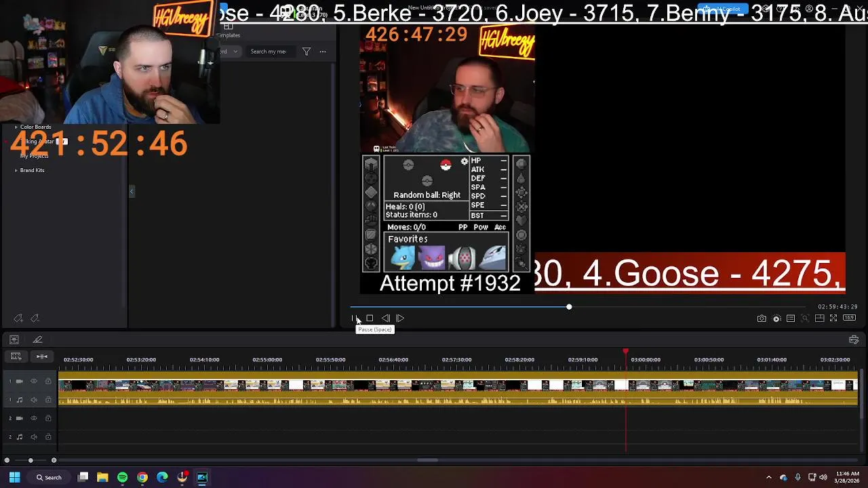Image resolution: width=868 pixels, height=488 pixels.
Task: Click the add track icon
Action: [16, 357]
